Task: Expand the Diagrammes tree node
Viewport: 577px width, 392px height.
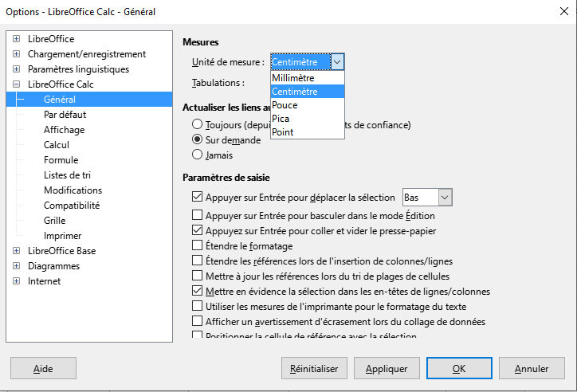Action: tap(16, 266)
